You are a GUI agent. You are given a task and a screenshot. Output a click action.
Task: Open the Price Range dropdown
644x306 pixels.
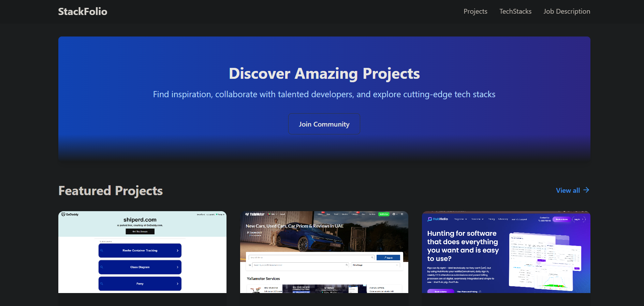click(375, 265)
